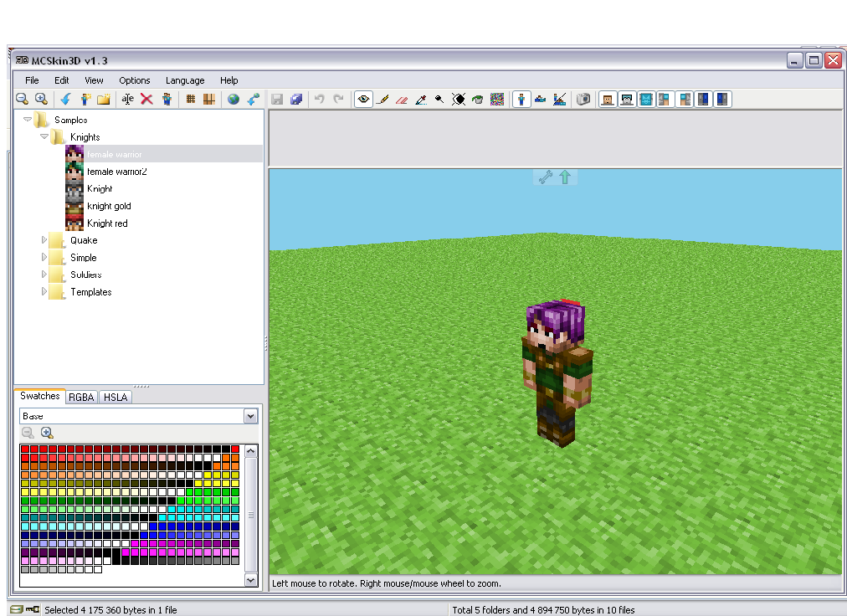Select the dodge/burn tool
Image resolution: width=847 pixels, height=616 pixels.
click(439, 99)
